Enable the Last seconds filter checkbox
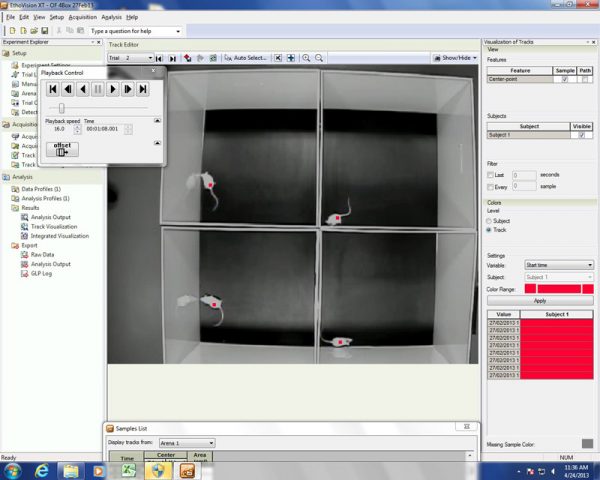600x480 pixels. click(490, 175)
